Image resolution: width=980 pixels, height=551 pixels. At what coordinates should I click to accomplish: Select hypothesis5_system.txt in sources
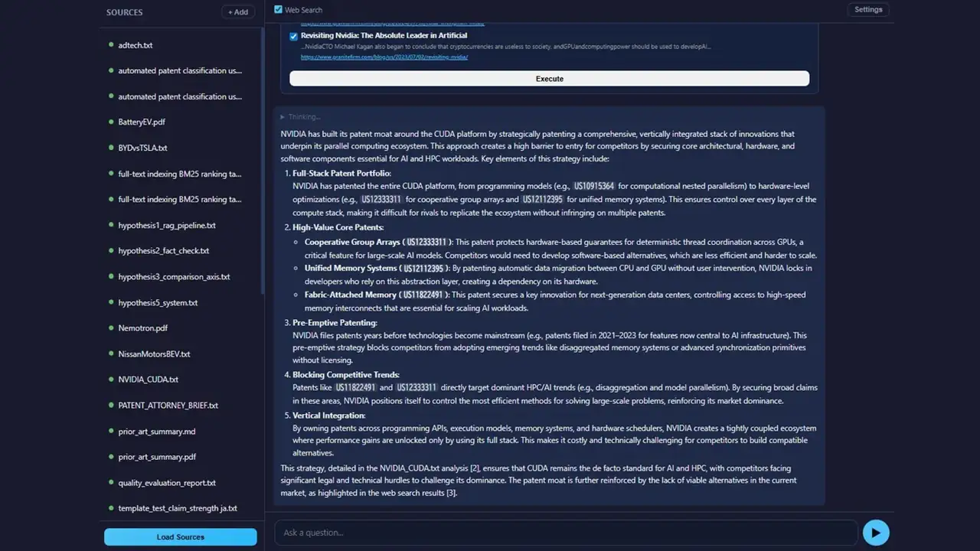click(x=158, y=303)
